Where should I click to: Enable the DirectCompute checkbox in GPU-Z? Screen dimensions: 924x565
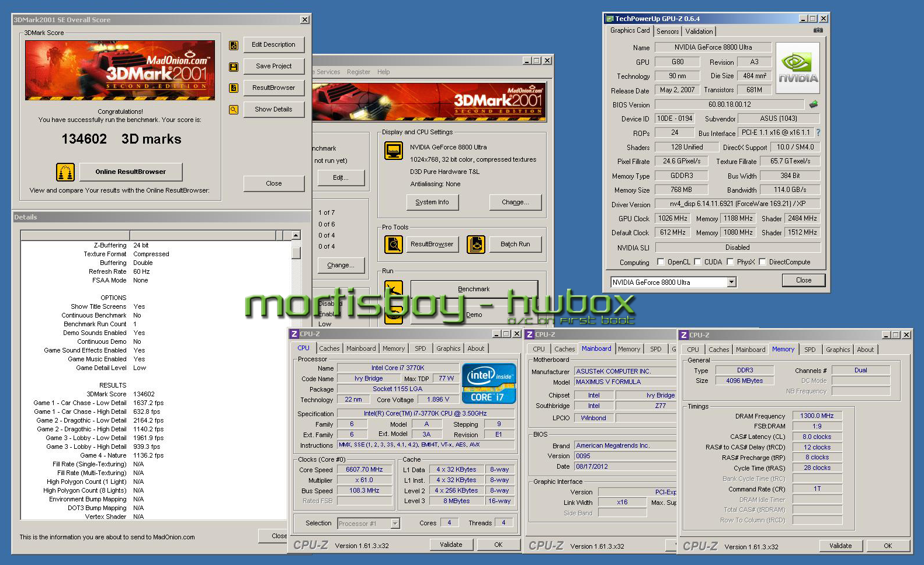(762, 262)
